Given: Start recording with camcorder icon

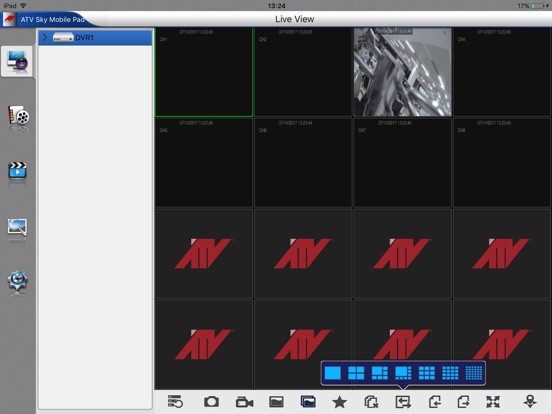Looking at the screenshot, I should 244,402.
